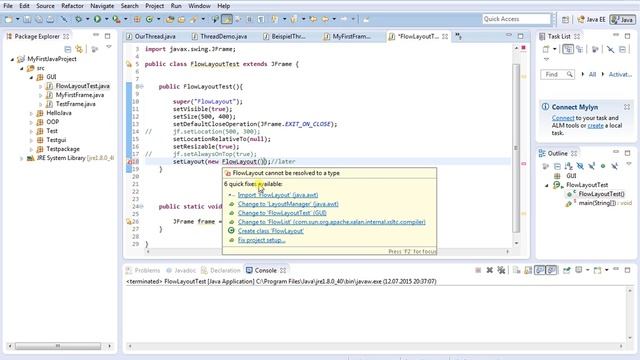Screen dimensions: 640x360
Task: Toggle Hide Static Members in Outline
Action: click(591, 166)
